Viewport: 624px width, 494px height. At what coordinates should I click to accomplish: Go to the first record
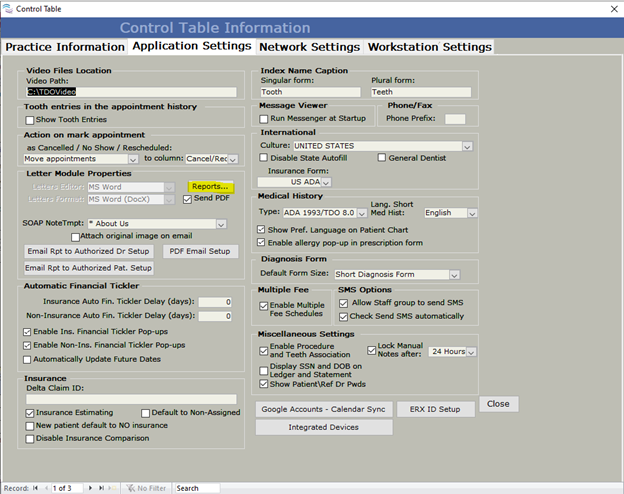click(x=36, y=488)
